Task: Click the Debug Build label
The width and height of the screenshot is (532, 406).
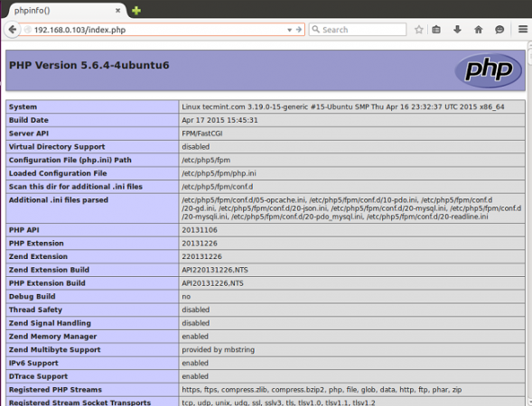Action: pos(32,297)
